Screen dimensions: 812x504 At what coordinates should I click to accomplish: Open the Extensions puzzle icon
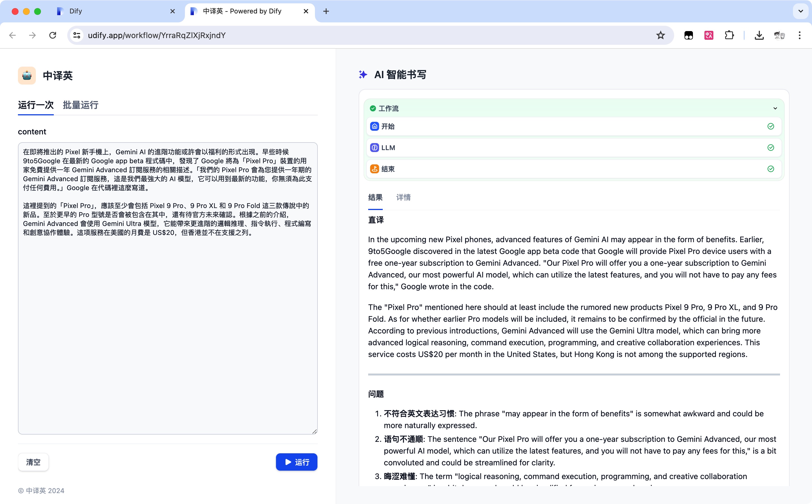729,35
